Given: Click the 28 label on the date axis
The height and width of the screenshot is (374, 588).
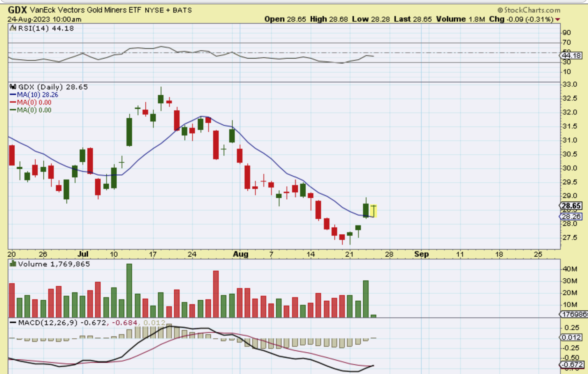Looking at the screenshot, I should 389,254.
